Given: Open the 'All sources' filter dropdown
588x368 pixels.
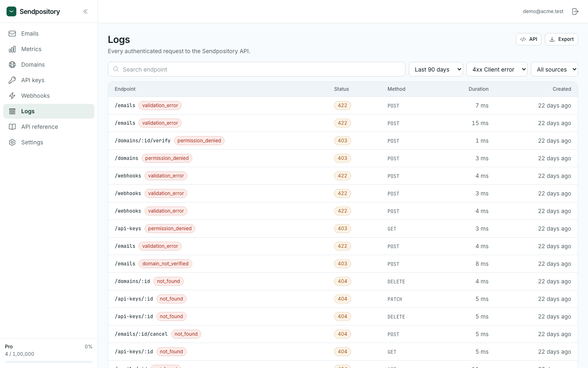Looking at the screenshot, I should click(x=555, y=69).
